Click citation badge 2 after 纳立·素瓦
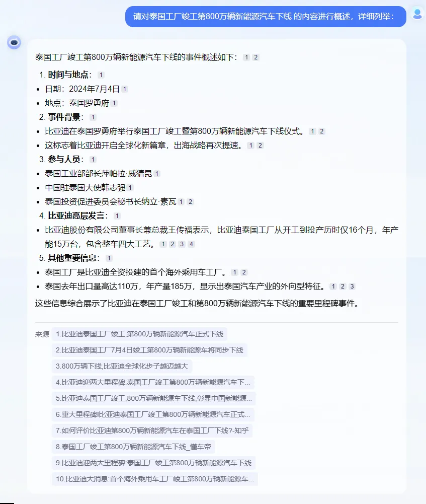Screen dimensions: 426x504 (191, 202)
